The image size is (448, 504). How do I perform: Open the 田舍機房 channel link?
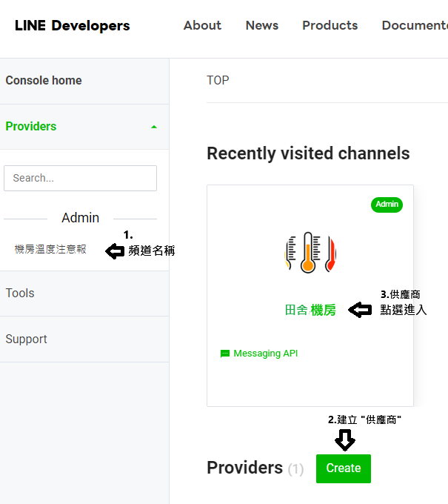pos(310,310)
